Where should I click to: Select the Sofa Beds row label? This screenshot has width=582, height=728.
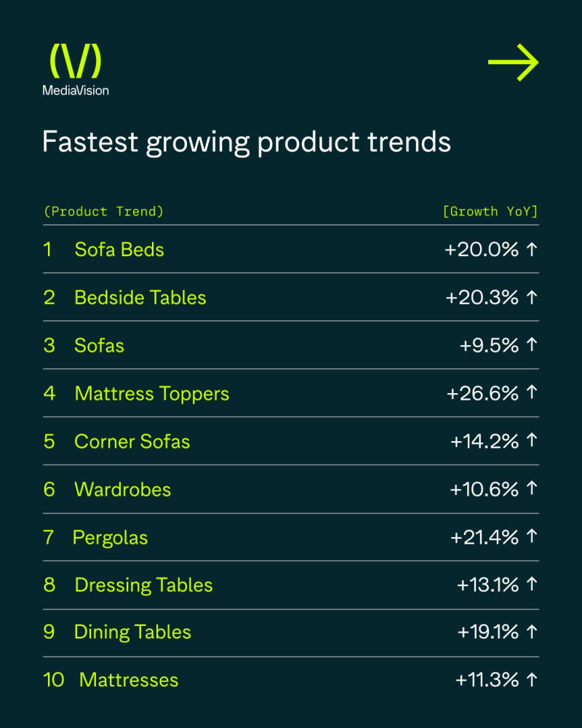coord(119,250)
